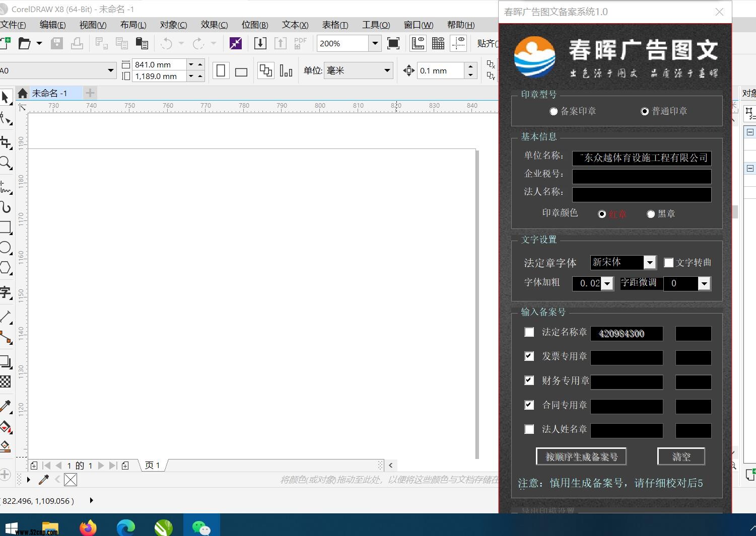The image size is (756, 536).
Task: Open the page width 841.0 mm dropdown
Action: click(191, 64)
